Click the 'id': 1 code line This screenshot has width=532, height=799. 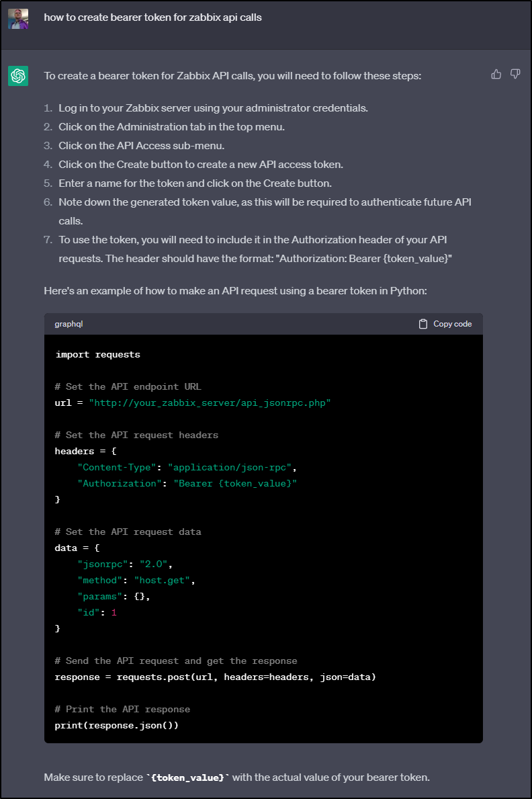point(97,612)
